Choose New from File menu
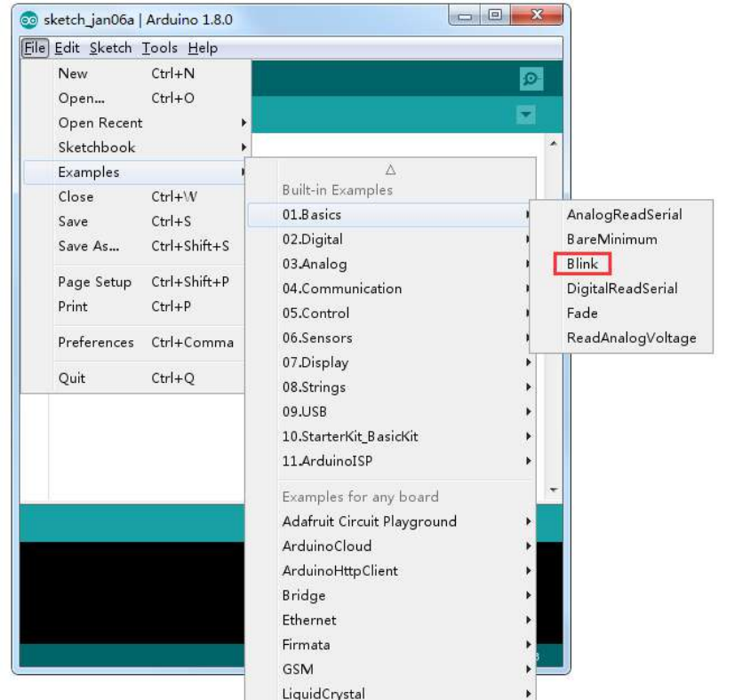The image size is (734, 700). (x=134, y=74)
